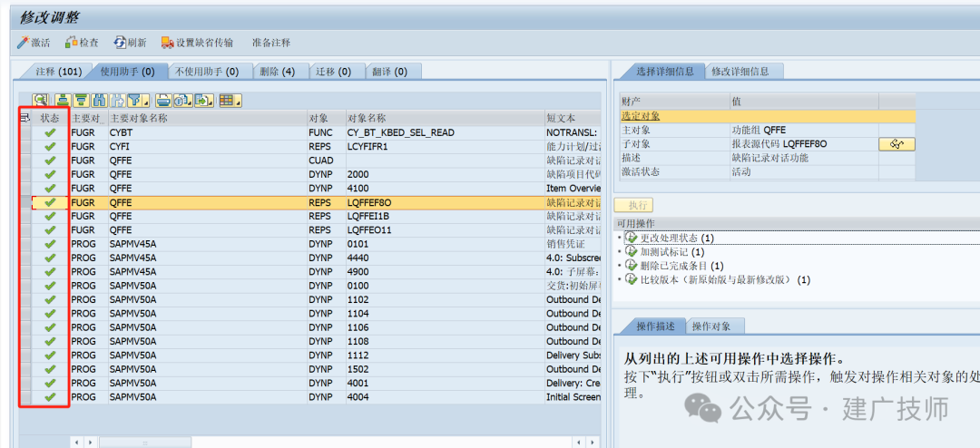This screenshot has width=980, height=448.
Task: Click the 刷新 (Refresh) toolbar button
Action: point(130,43)
